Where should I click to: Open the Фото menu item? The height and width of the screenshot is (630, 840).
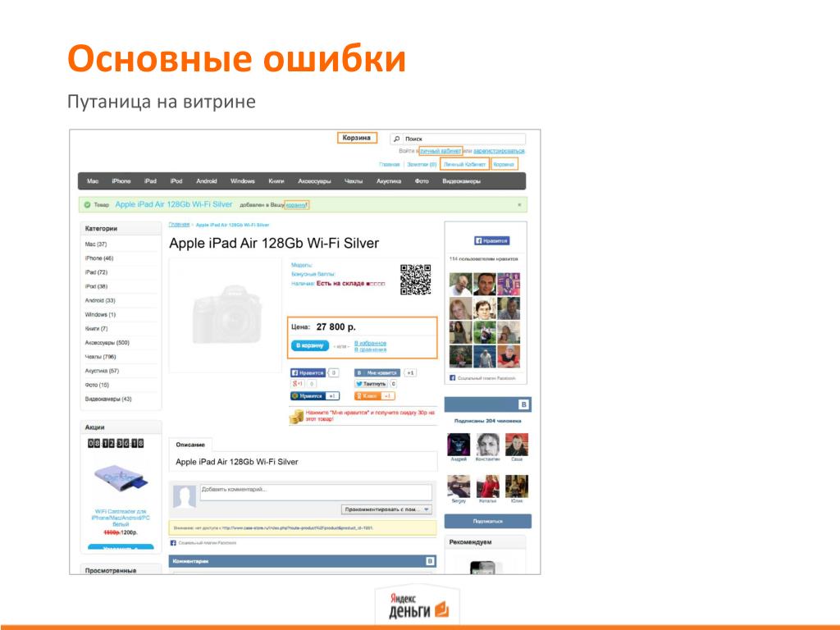(x=422, y=181)
